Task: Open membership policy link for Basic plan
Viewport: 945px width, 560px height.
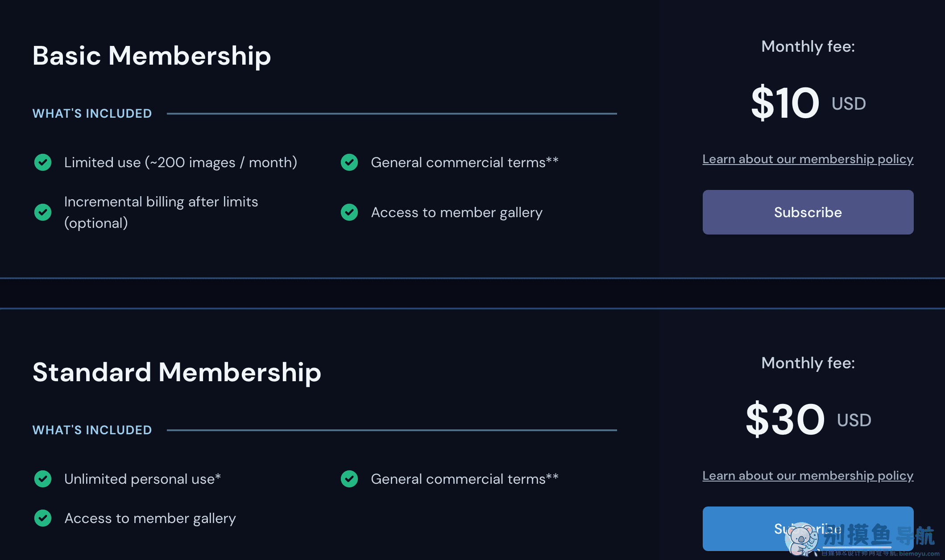Action: coord(808,159)
